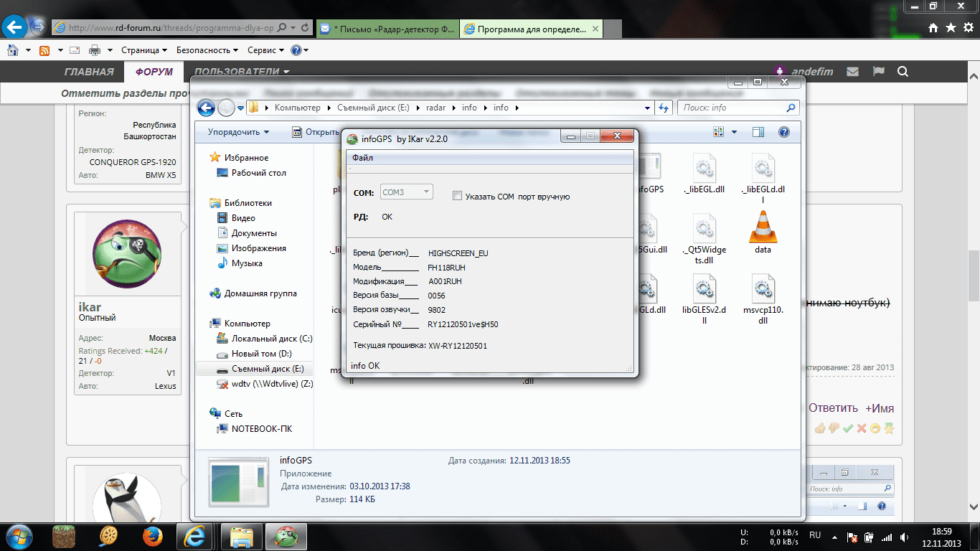Image resolution: width=980 pixels, height=551 pixels.
Task: Open Explorer help icon
Action: (x=784, y=132)
